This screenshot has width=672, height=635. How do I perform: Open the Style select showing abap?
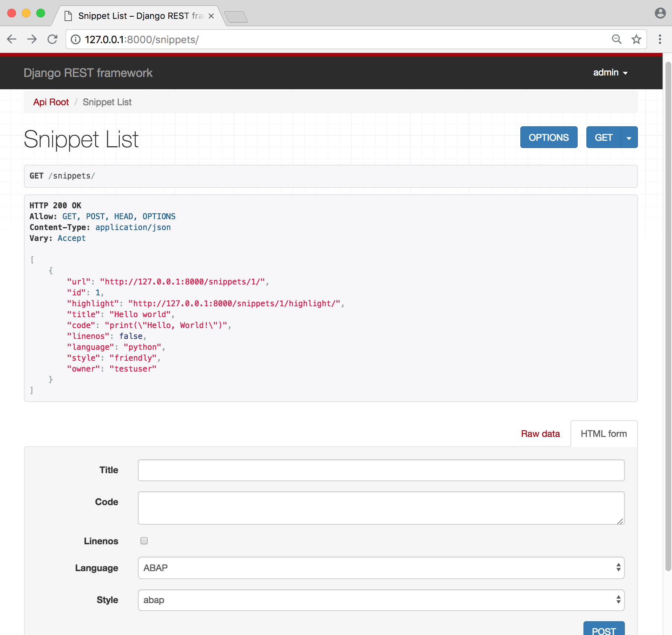tap(381, 600)
